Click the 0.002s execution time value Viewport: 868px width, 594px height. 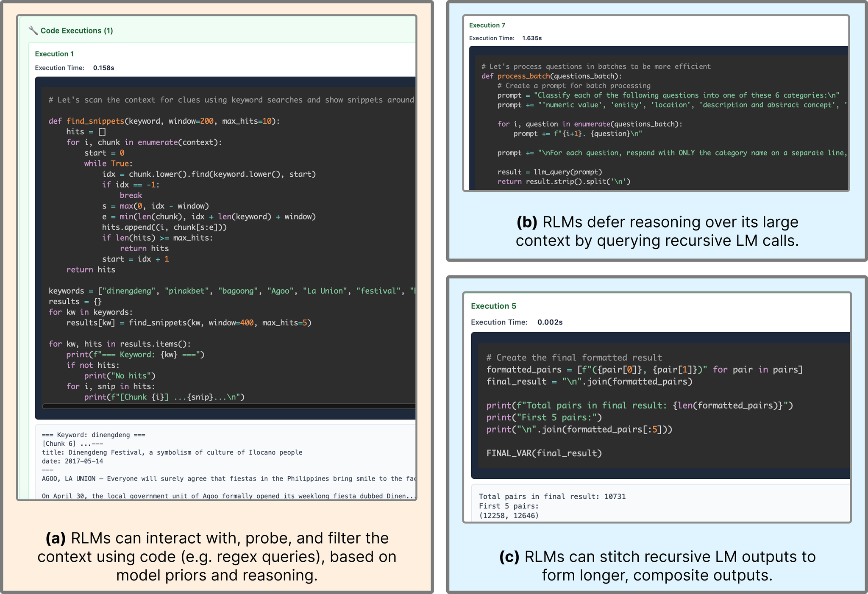(550, 322)
